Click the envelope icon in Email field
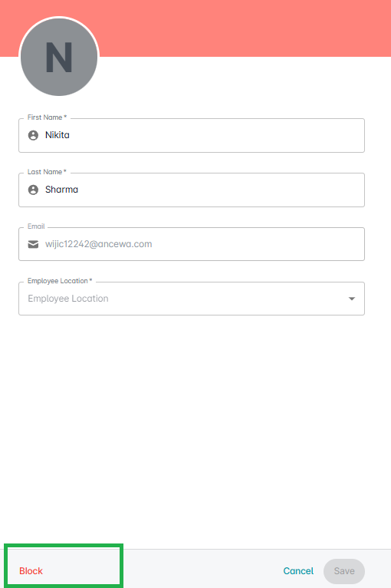Image resolution: width=391 pixels, height=588 pixels. coord(33,245)
